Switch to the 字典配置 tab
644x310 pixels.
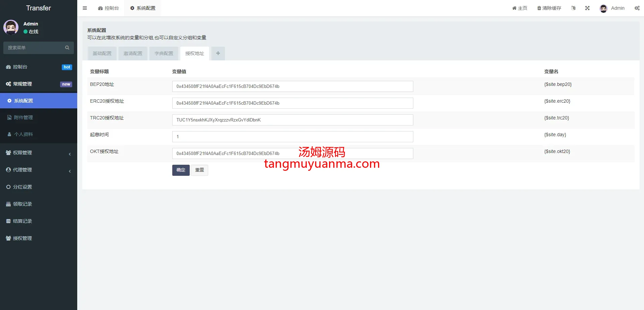(164, 53)
